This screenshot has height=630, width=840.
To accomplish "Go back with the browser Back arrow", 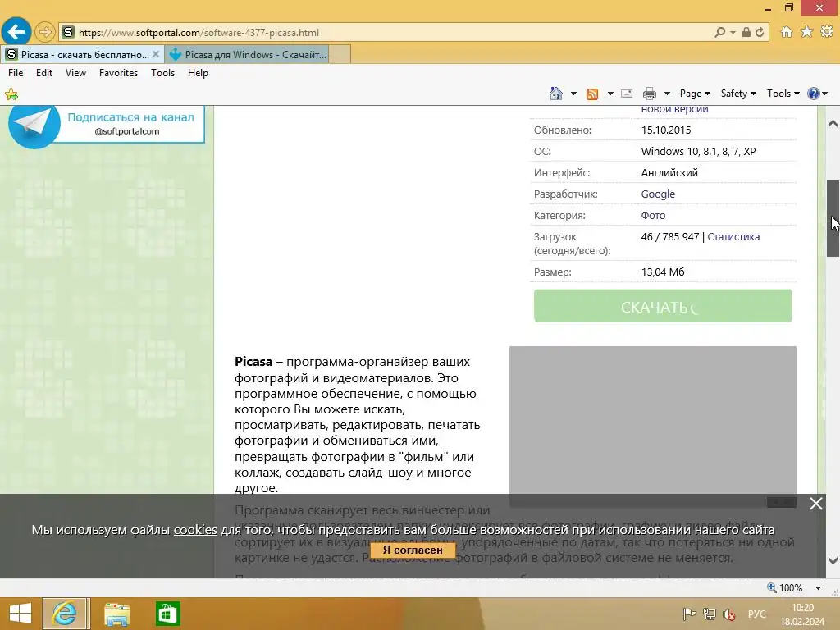I will [x=16, y=32].
